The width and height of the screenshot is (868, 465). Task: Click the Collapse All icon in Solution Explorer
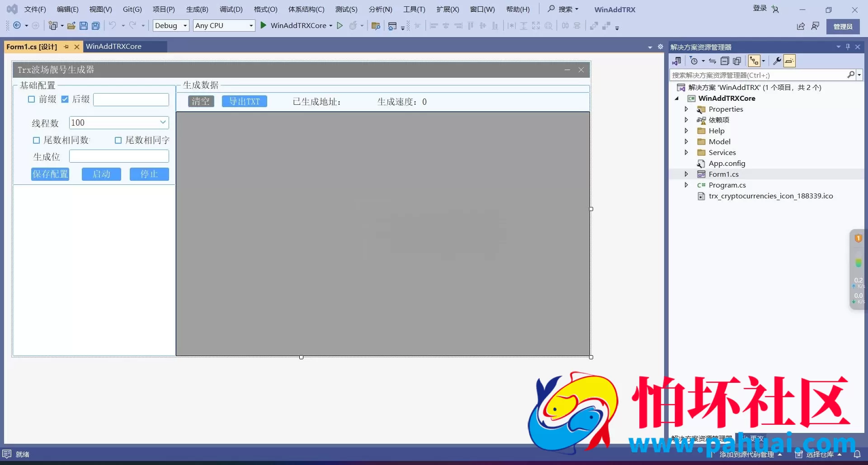[x=725, y=61]
